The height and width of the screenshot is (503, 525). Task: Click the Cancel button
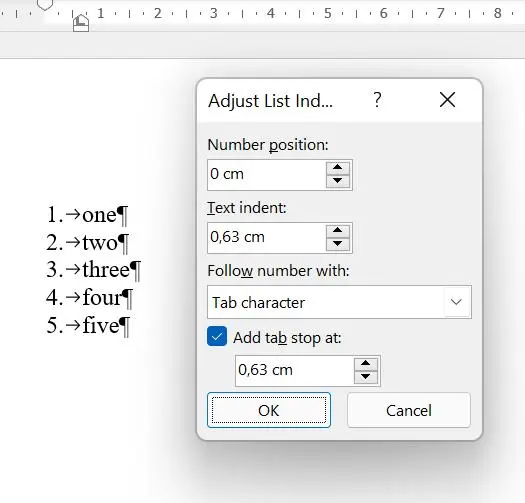[409, 410]
